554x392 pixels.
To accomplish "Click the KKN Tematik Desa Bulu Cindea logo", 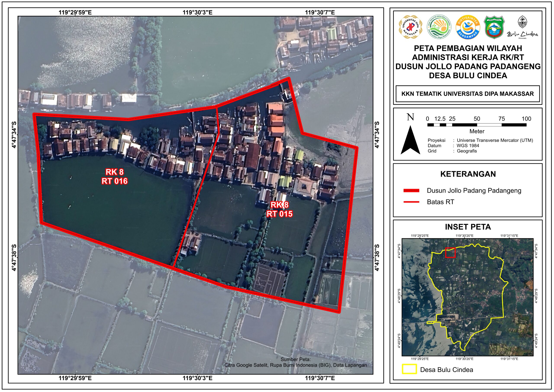I will click(439, 27).
